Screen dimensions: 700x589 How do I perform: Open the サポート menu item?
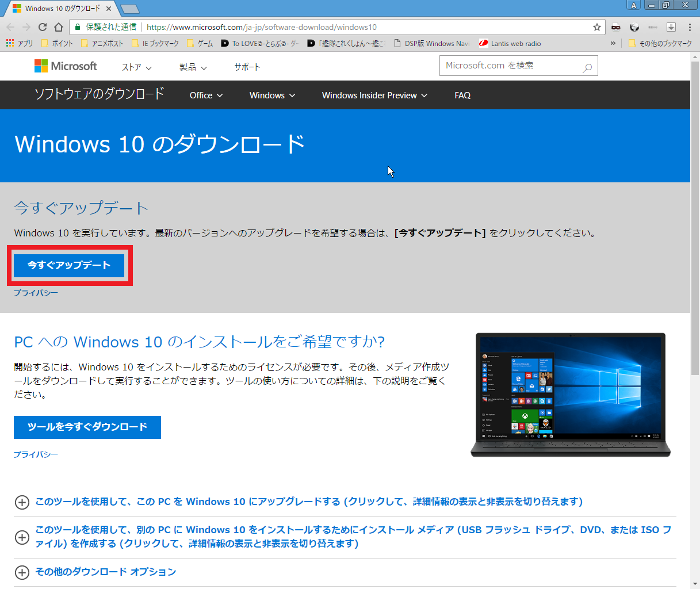(x=247, y=67)
